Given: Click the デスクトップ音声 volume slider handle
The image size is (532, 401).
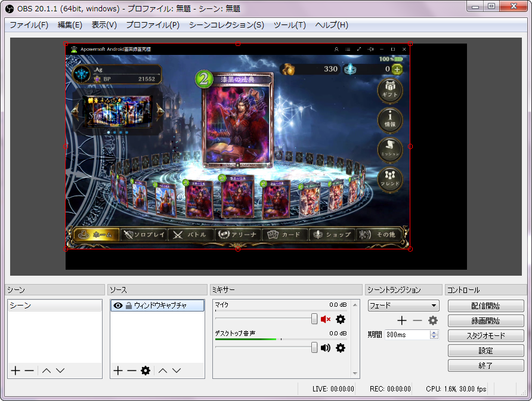Looking at the screenshot, I should tap(314, 347).
